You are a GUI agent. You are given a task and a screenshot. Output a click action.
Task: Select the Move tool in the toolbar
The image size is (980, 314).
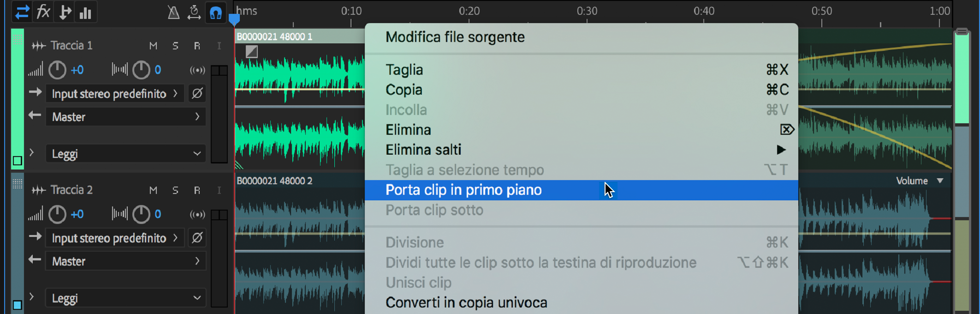click(x=22, y=12)
